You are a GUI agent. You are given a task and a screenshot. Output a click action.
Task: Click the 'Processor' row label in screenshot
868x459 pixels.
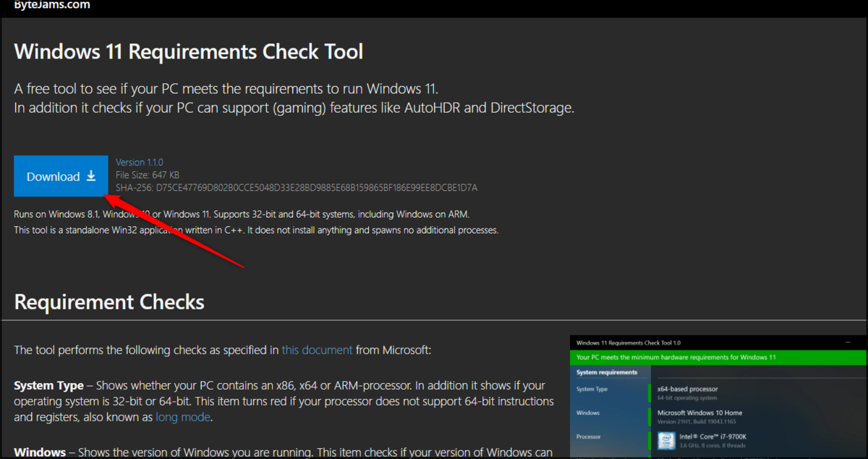[589, 437]
